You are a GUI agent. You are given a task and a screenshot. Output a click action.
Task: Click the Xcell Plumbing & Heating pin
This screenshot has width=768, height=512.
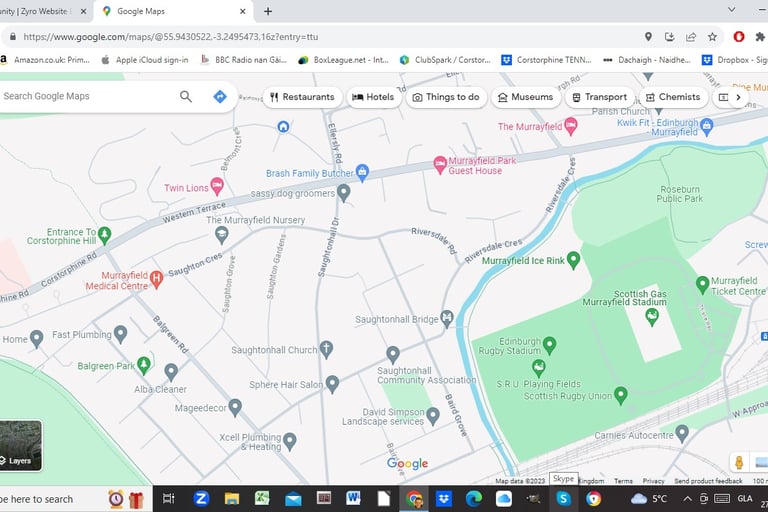click(x=290, y=441)
